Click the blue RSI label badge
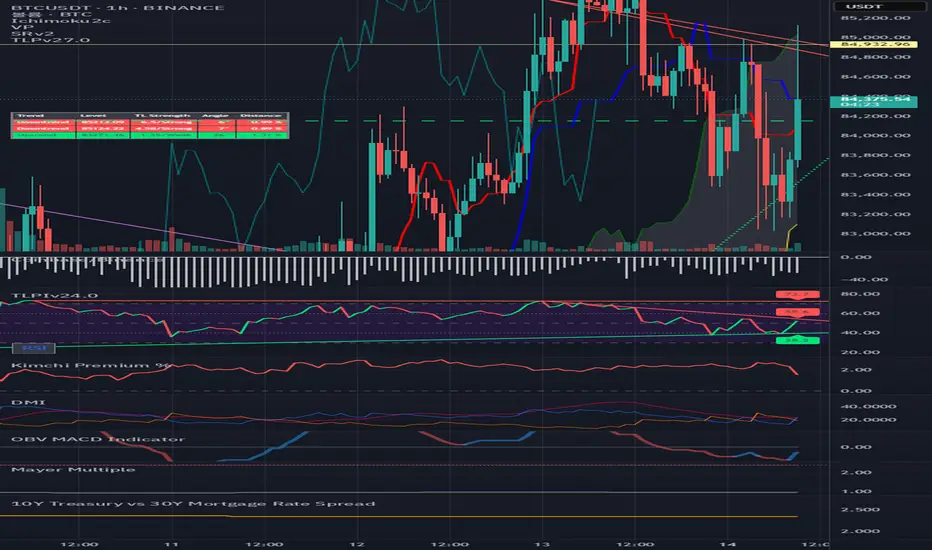The image size is (932, 550). [x=33, y=348]
